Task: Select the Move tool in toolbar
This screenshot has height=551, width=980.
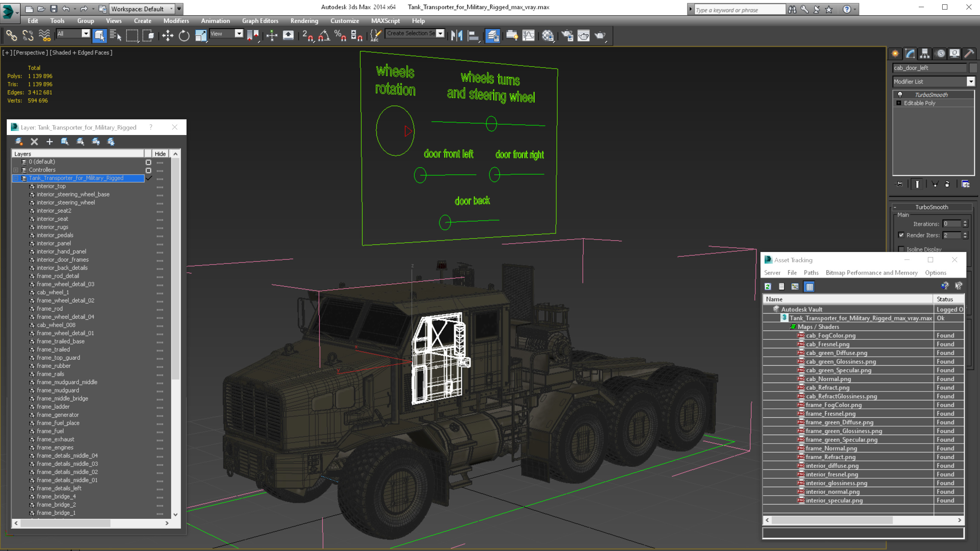Action: (167, 35)
